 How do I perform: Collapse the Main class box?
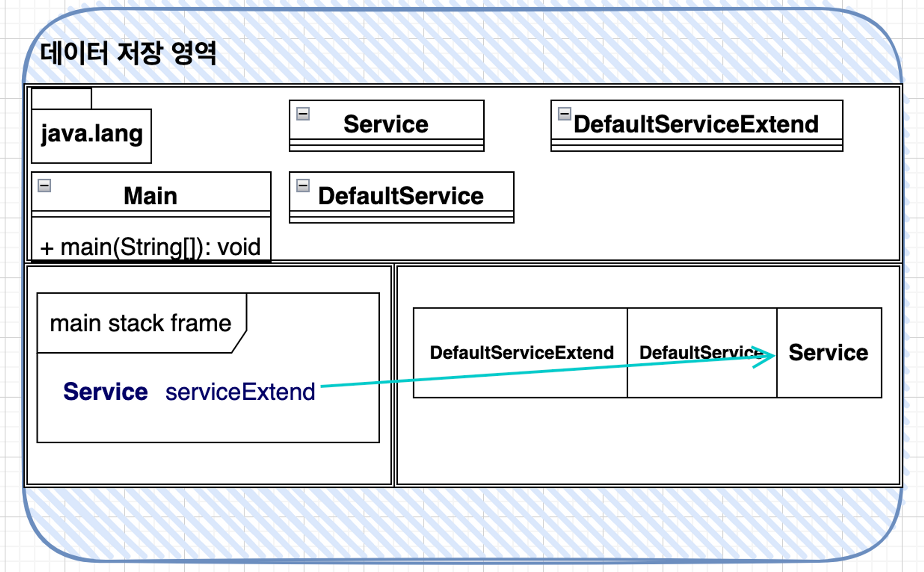44,186
